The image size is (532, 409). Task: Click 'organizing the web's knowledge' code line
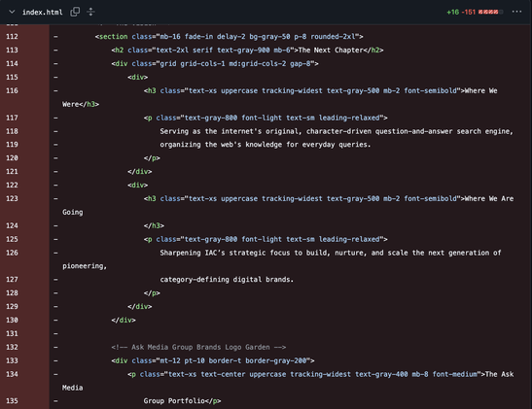[266, 145]
